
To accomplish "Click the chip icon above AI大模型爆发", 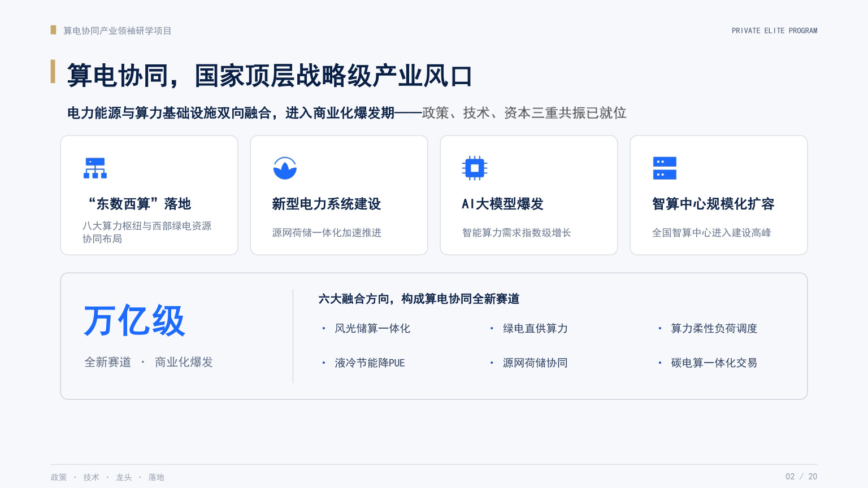I will pos(475,168).
